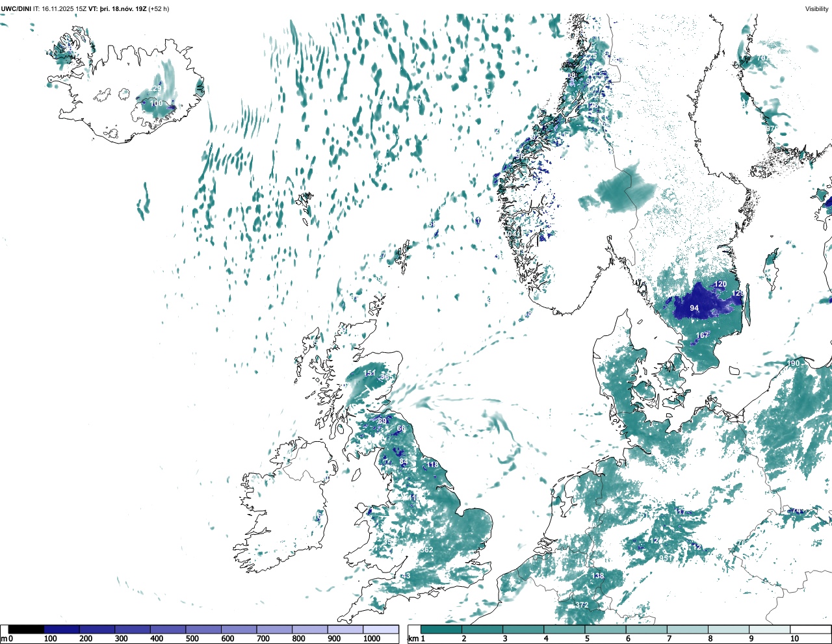
Task: Click the 'km' unit label of the kilometre legend
Action: pos(412,639)
